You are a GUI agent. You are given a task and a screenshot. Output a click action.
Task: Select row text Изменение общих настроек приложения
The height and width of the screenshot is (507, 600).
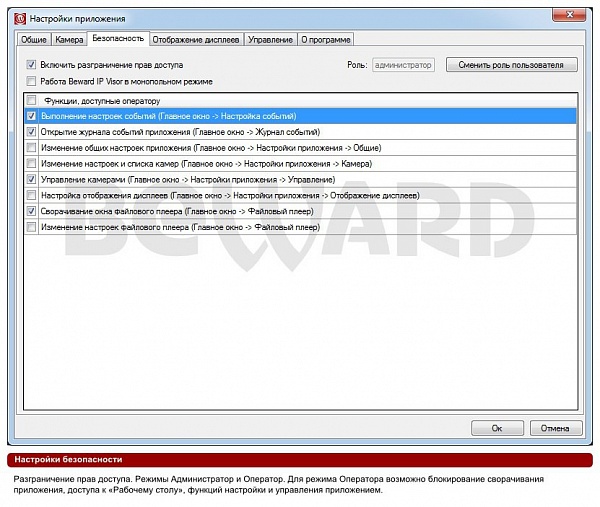pyautogui.click(x=211, y=148)
